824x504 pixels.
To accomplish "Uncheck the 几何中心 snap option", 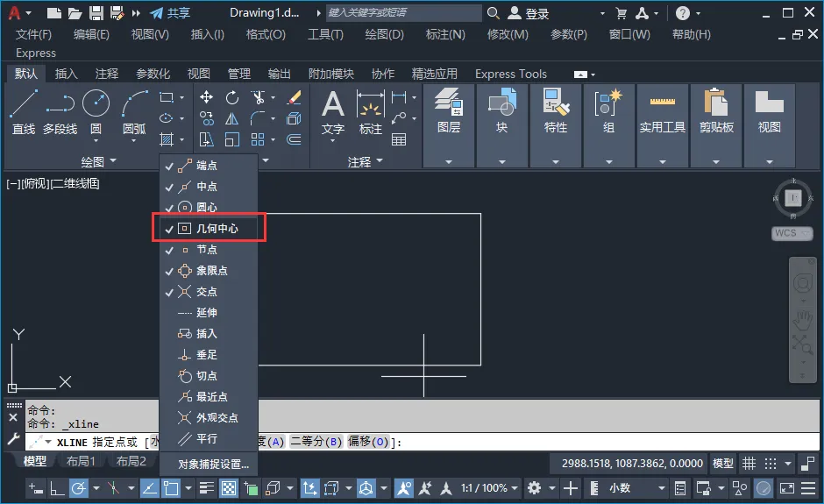I will (x=210, y=229).
